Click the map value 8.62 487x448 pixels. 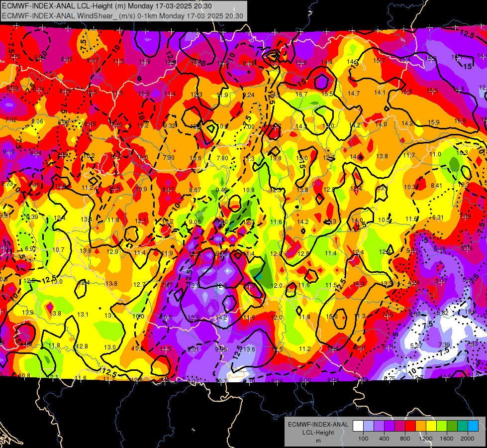tap(415, 314)
